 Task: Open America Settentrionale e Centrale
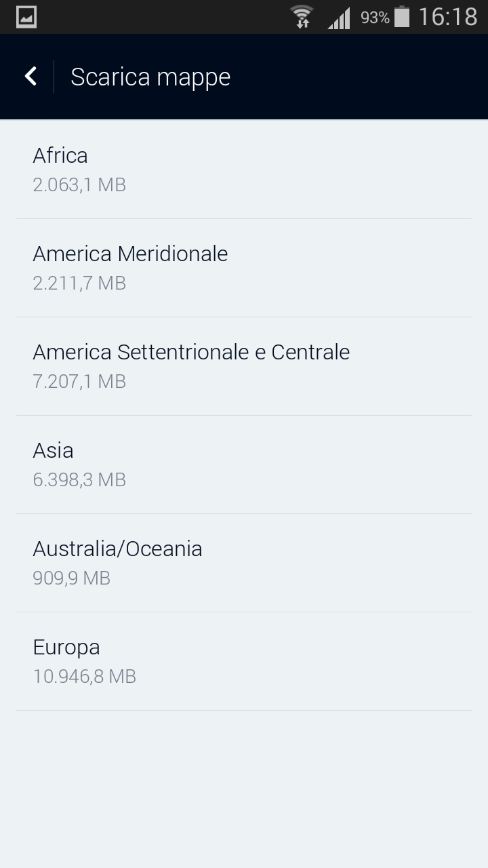(191, 352)
